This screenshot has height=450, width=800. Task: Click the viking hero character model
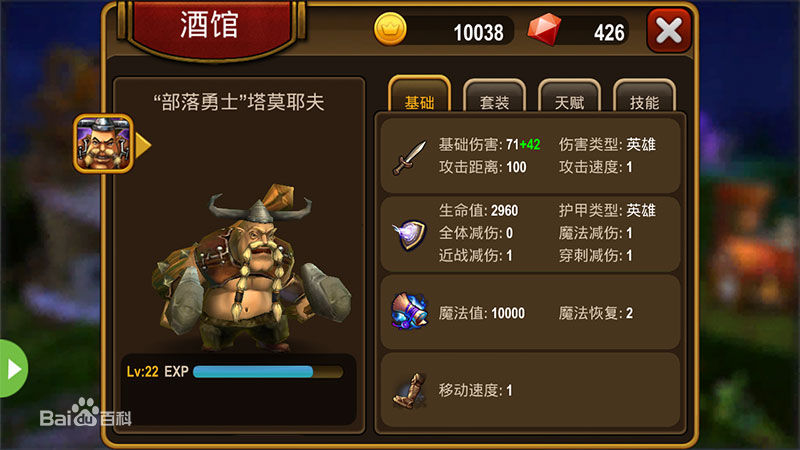tap(252, 268)
